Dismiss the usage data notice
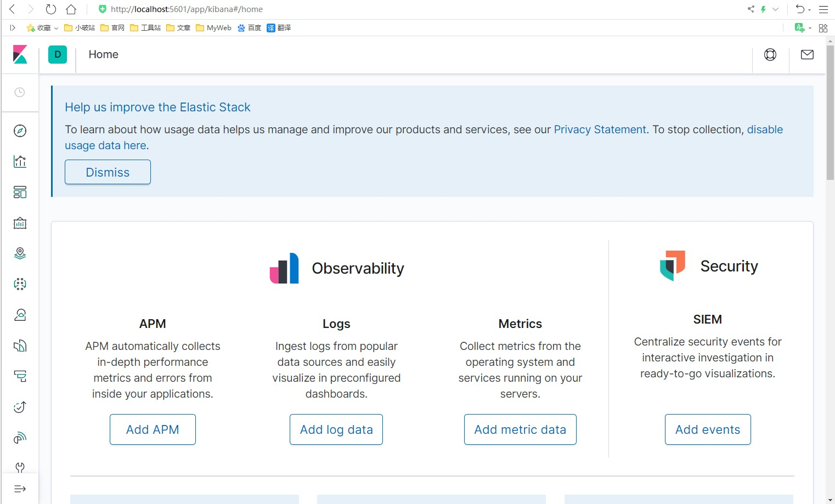This screenshot has height=504, width=835. point(108,172)
